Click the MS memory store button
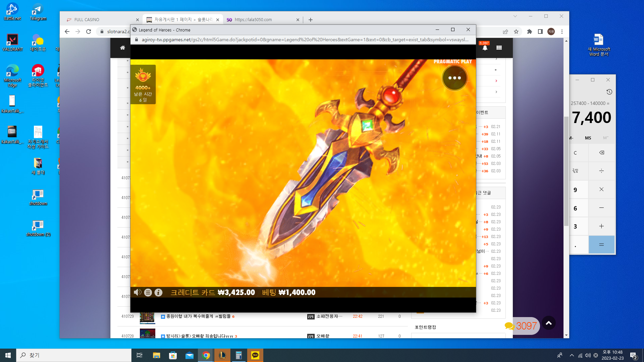The height and width of the screenshot is (362, 644). [588, 138]
